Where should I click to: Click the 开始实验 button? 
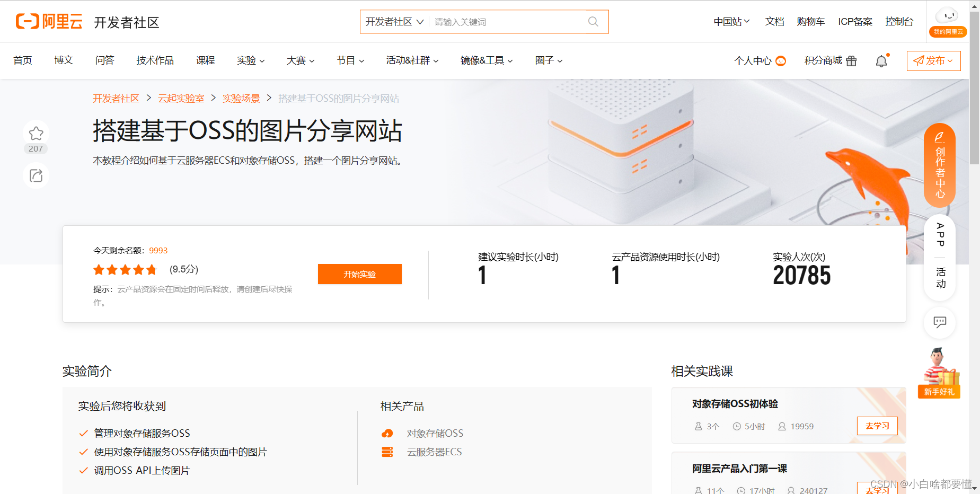(360, 274)
